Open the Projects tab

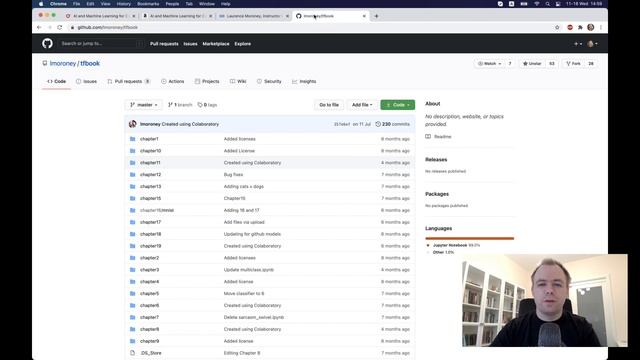pyautogui.click(x=207, y=82)
